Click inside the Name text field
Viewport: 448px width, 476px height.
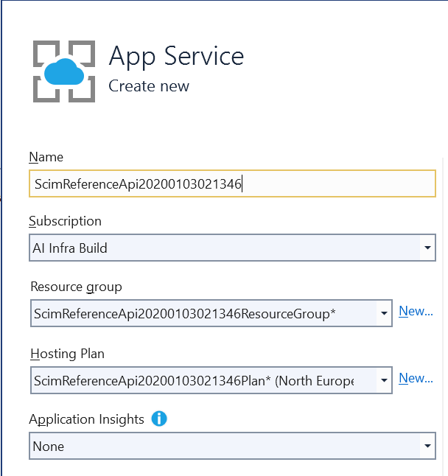pos(231,183)
